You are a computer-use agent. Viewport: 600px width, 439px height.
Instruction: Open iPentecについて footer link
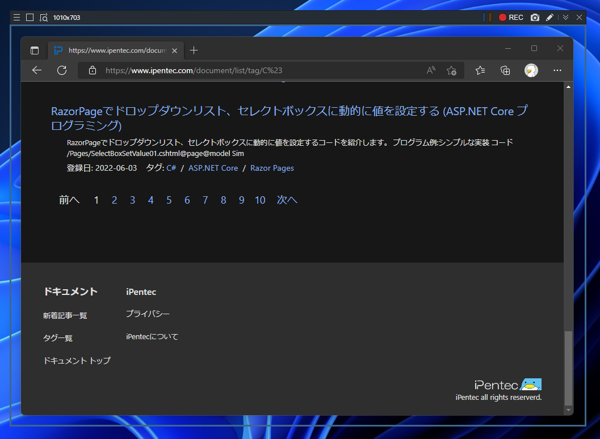[x=152, y=337]
